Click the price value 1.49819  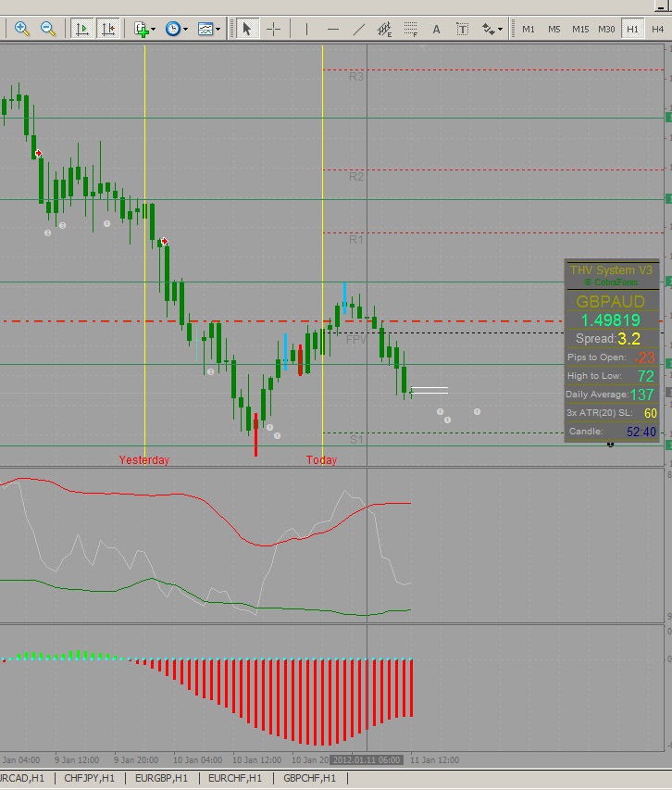[610, 320]
